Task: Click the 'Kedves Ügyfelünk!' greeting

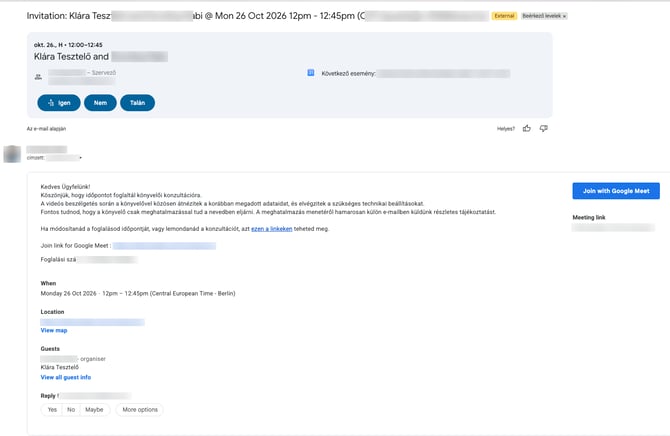Action: 65,187
